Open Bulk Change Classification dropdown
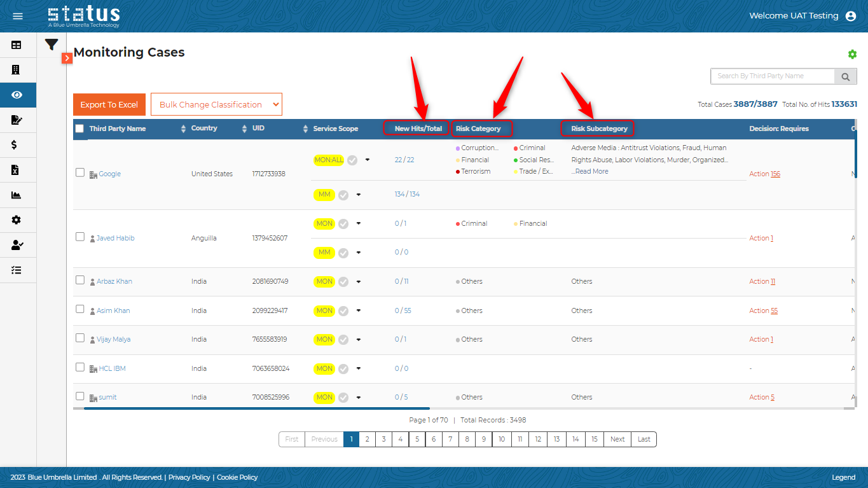Screen dimensions: 868x488 [216, 104]
